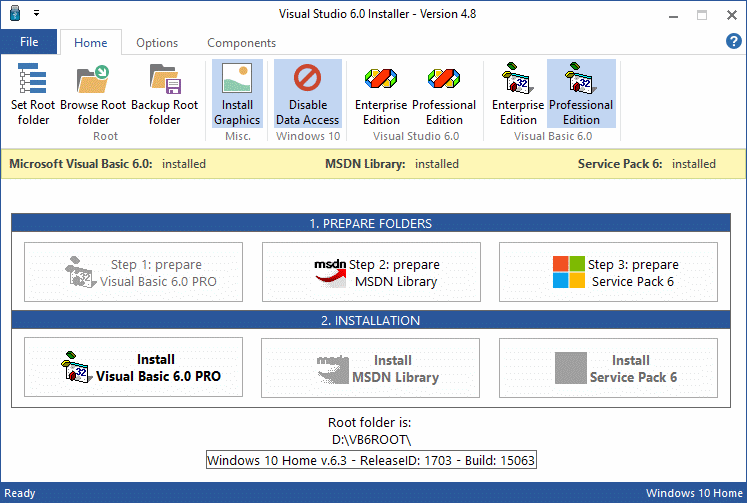Open Browse Root folder
The image size is (747, 503).
(93, 94)
